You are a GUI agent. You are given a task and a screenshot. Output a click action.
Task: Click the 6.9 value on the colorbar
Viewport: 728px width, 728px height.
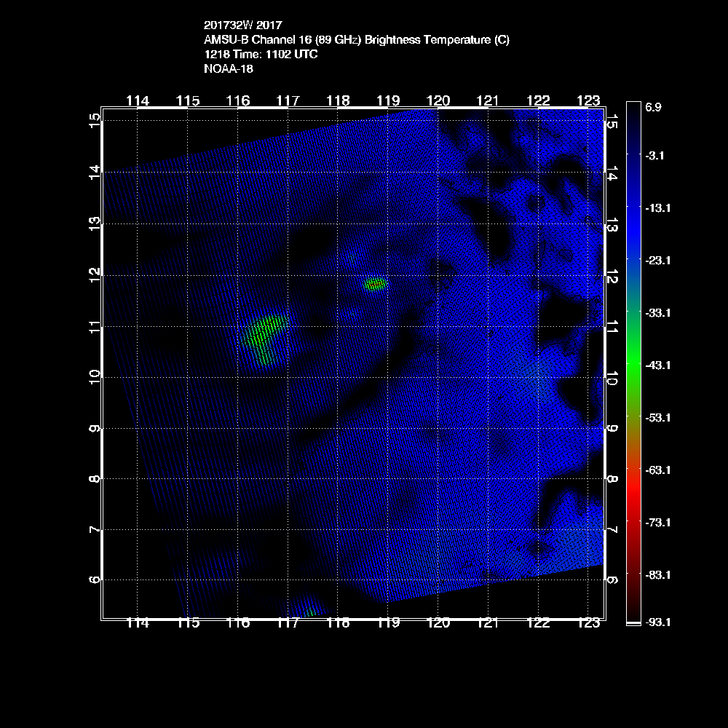[653, 107]
